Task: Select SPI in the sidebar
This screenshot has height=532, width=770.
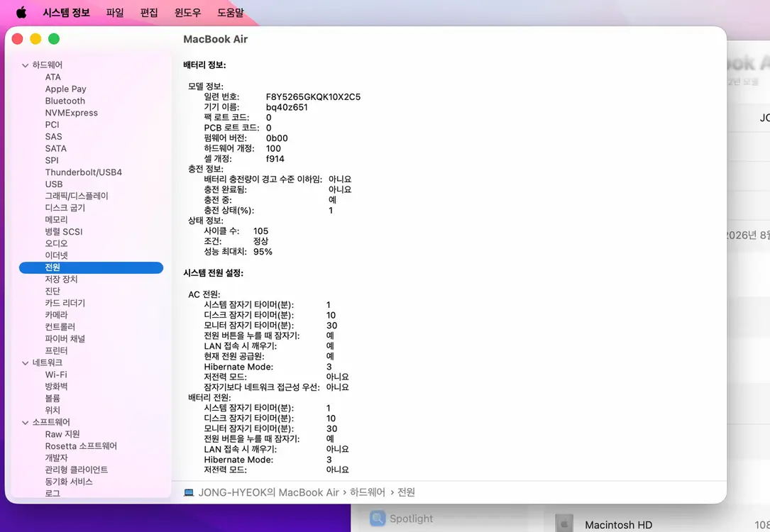Action: [52, 160]
